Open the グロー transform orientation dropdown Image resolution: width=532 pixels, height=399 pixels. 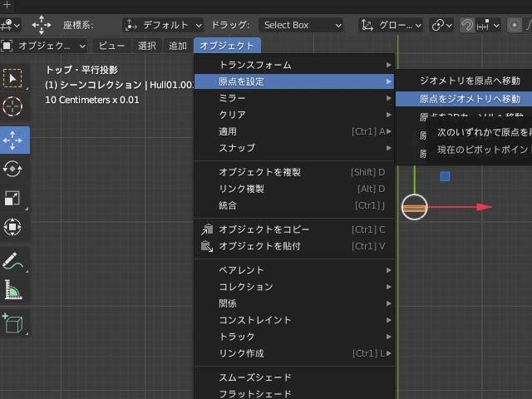391,25
